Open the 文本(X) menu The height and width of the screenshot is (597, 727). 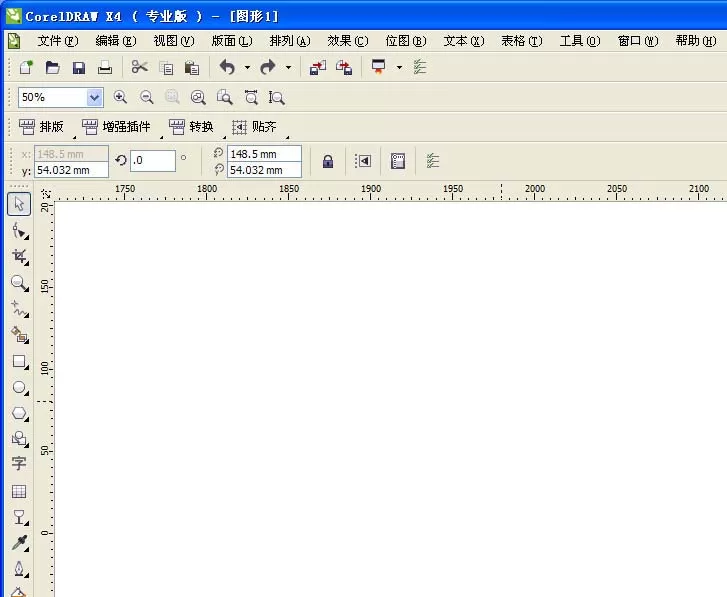tap(464, 41)
